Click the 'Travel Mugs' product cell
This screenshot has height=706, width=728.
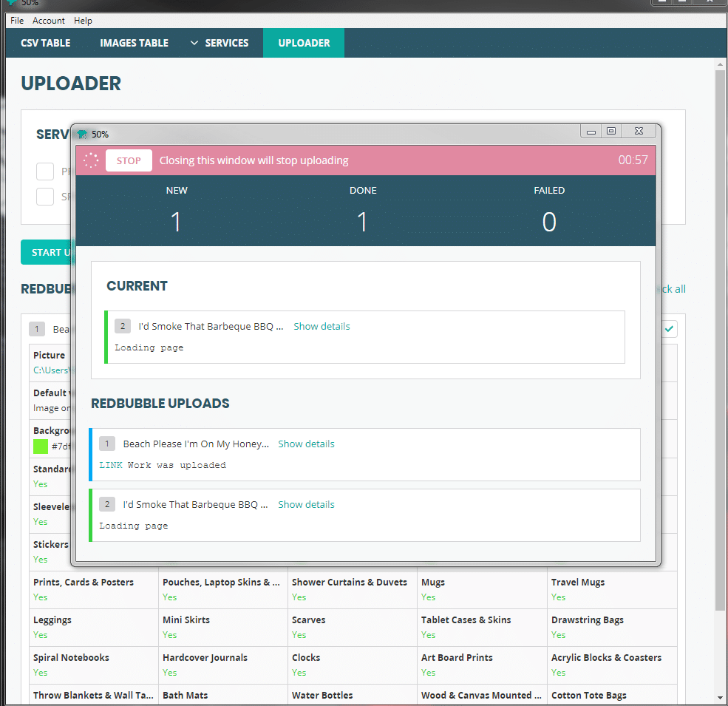[x=612, y=590]
